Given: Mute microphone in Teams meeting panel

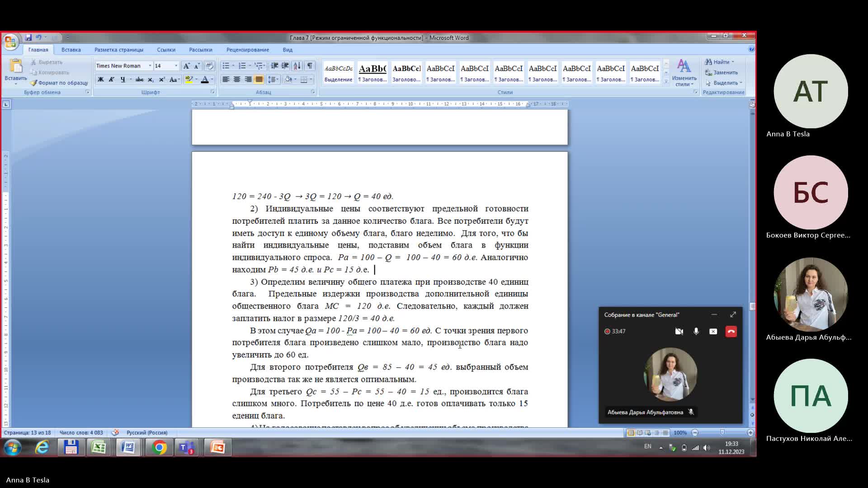Looking at the screenshot, I should [x=696, y=332].
